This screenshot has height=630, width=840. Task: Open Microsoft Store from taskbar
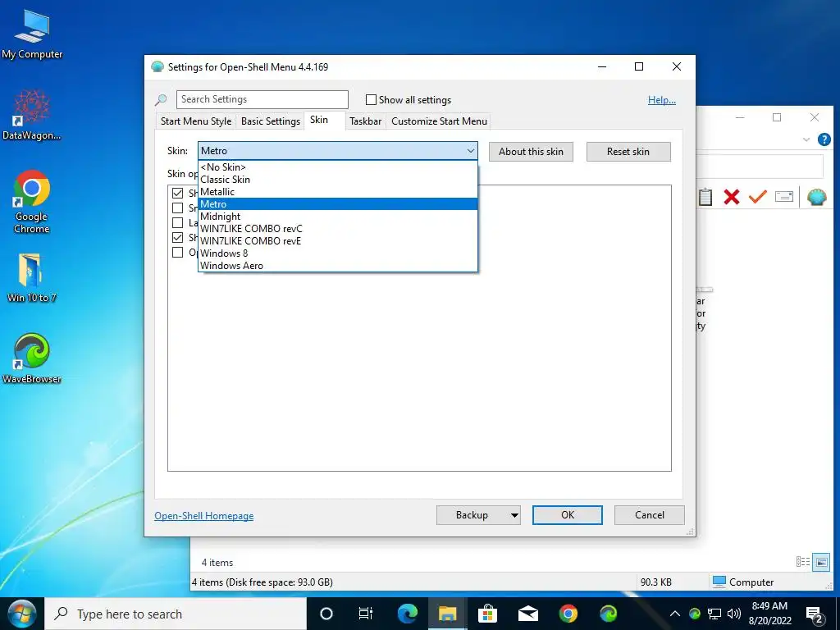[487, 614]
